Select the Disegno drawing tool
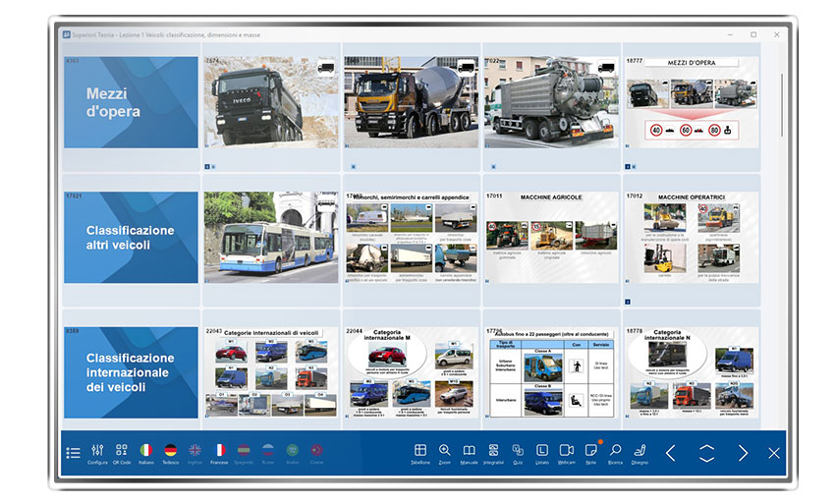Image resolution: width=835 pixels, height=504 pixels. click(x=640, y=452)
